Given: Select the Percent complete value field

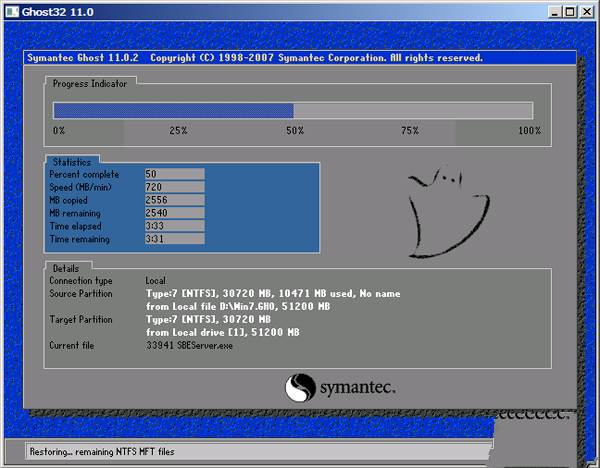Looking at the screenshot, I should (x=174, y=174).
